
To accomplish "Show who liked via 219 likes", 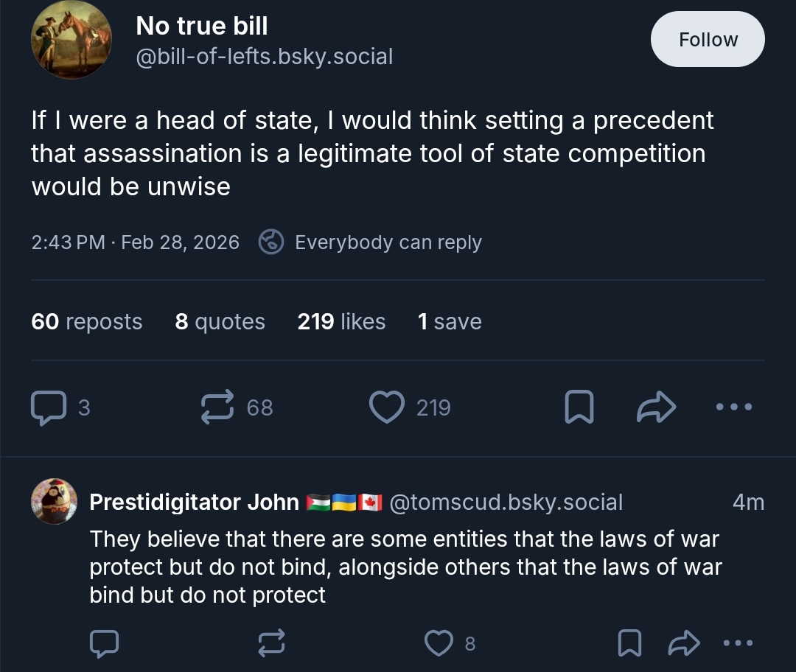I will [x=341, y=321].
